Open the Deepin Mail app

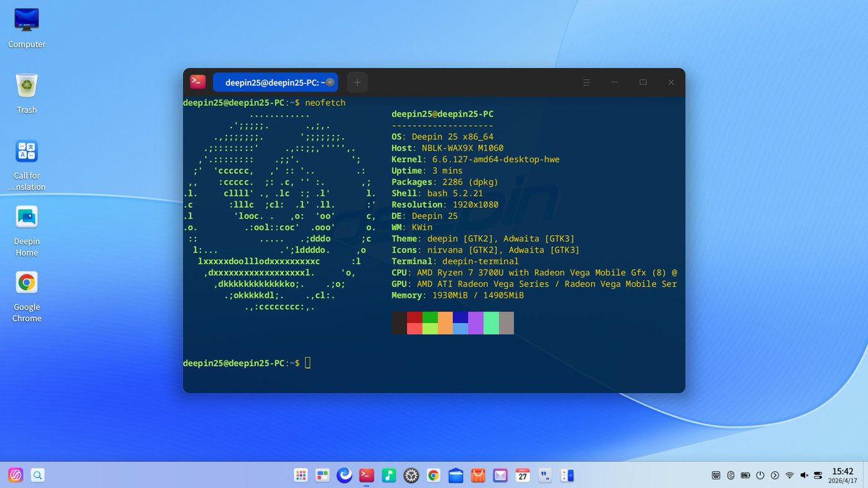[x=501, y=476]
